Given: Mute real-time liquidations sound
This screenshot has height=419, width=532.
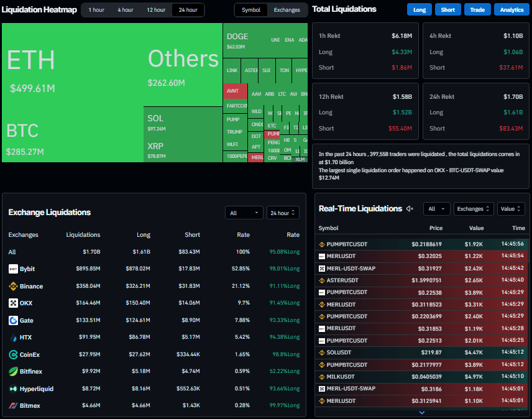Looking at the screenshot, I should click(x=410, y=209).
